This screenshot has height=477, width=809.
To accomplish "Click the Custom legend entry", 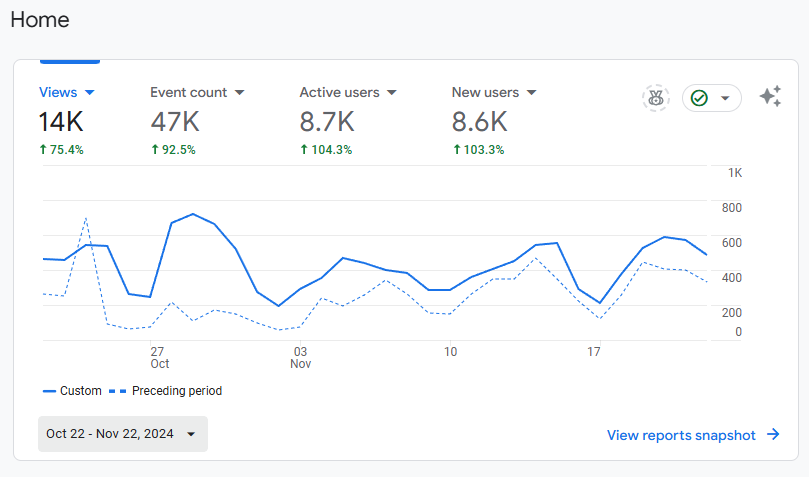I will click(72, 391).
